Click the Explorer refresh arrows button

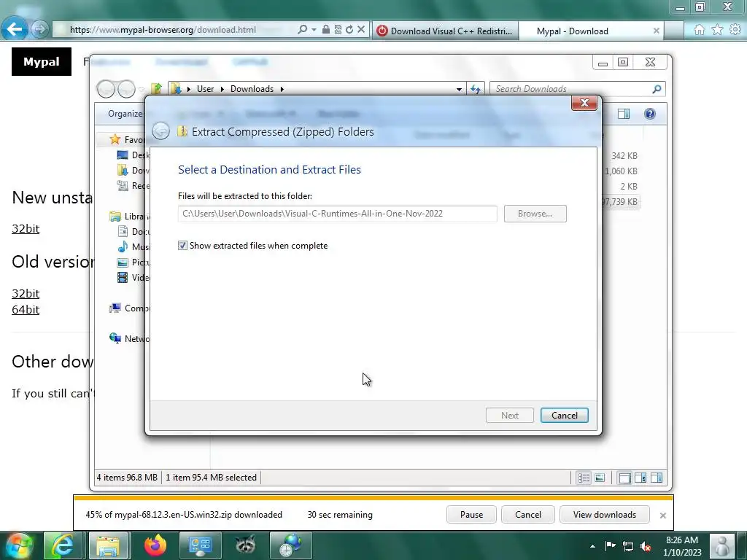(476, 89)
